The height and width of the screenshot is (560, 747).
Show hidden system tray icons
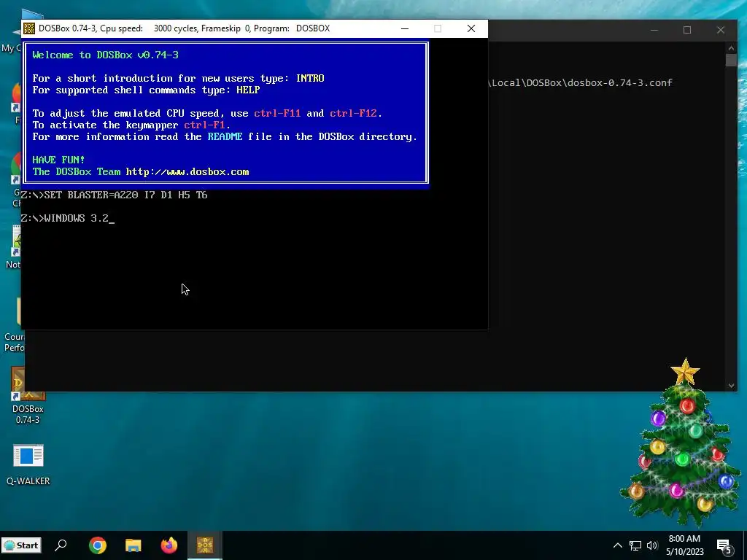(x=617, y=545)
